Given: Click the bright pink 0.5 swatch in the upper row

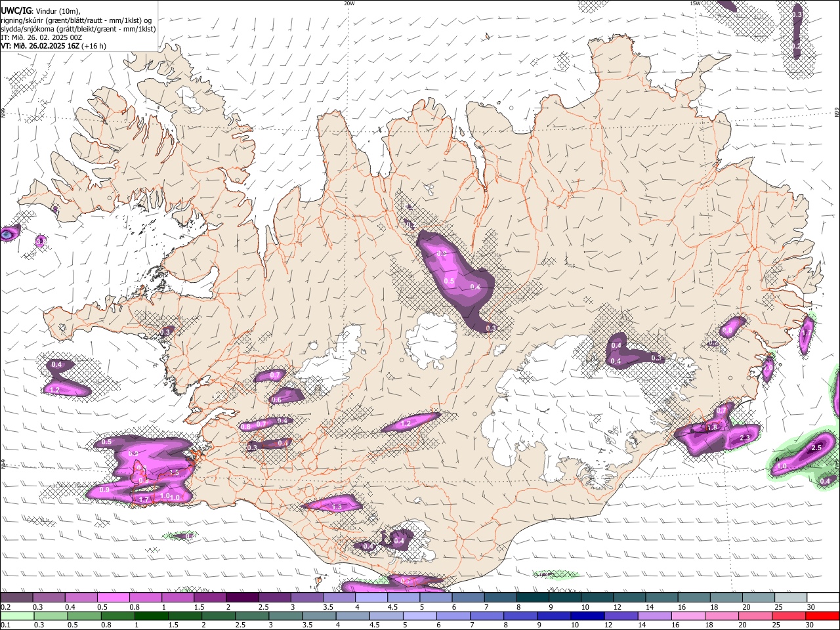Looking at the screenshot, I should 113,598.
